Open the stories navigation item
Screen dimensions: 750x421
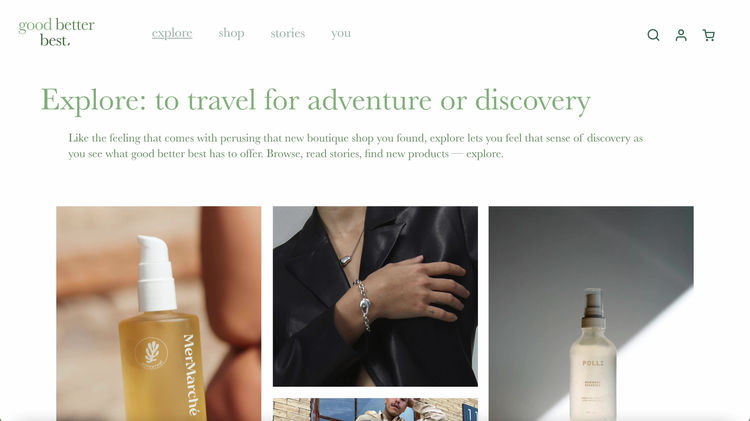click(x=287, y=33)
